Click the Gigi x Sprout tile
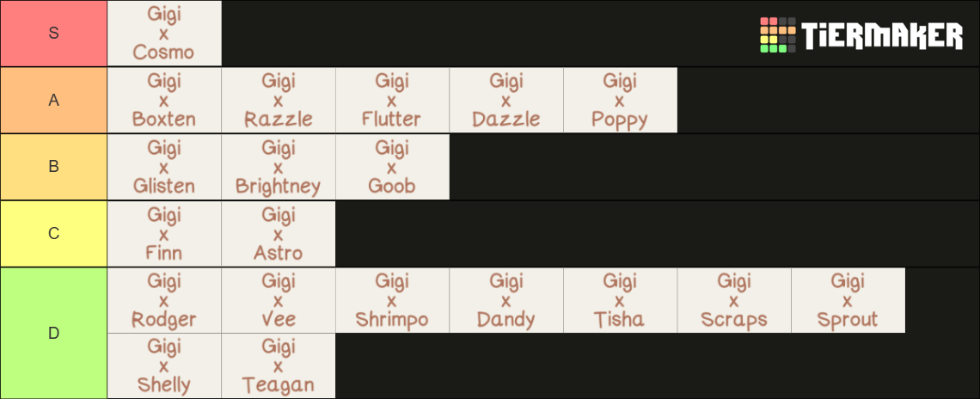The width and height of the screenshot is (980, 399). (x=848, y=300)
